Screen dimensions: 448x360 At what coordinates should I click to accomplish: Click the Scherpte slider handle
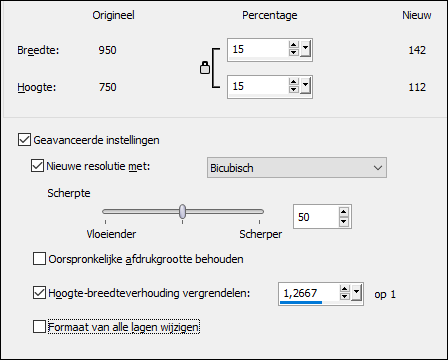(182, 211)
